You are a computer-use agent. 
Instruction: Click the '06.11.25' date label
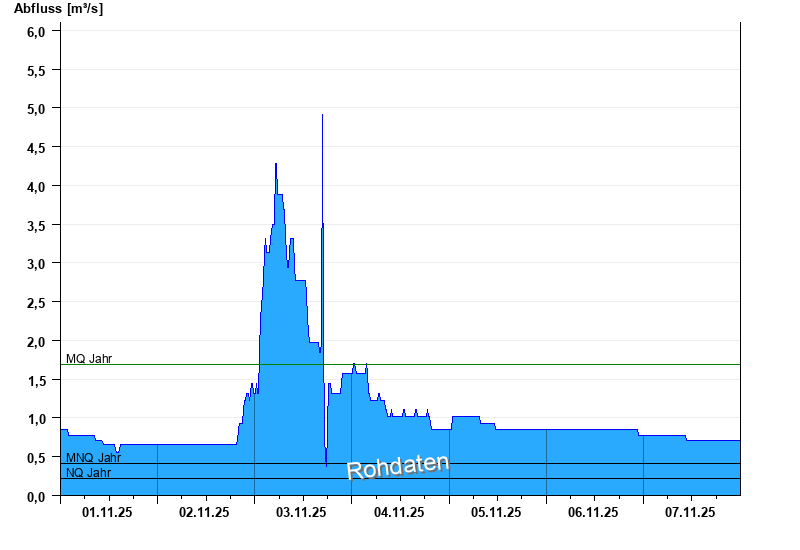[593, 512]
